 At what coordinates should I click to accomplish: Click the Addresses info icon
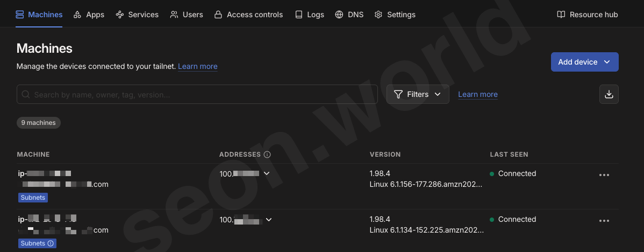tap(267, 155)
